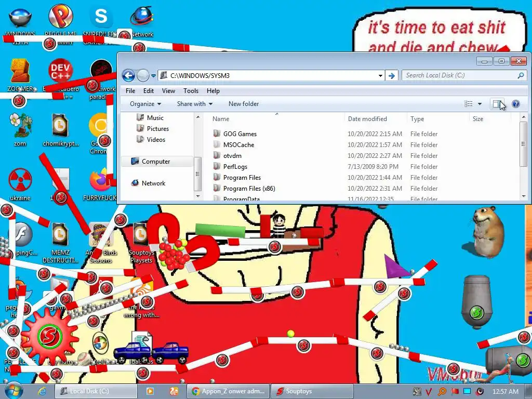Select the MEMZ DESTRUCTI desktop icon
This screenshot has width=532, height=399.
[60, 243]
